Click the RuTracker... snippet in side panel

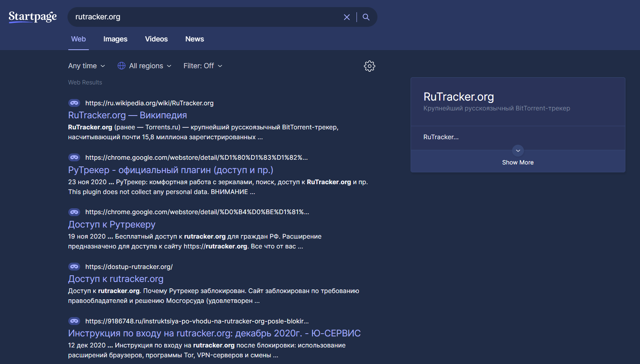coord(441,137)
